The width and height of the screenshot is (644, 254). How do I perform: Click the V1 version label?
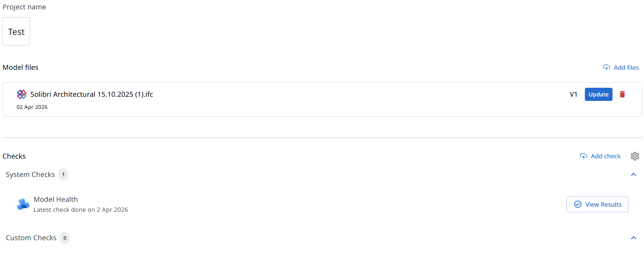point(573,94)
